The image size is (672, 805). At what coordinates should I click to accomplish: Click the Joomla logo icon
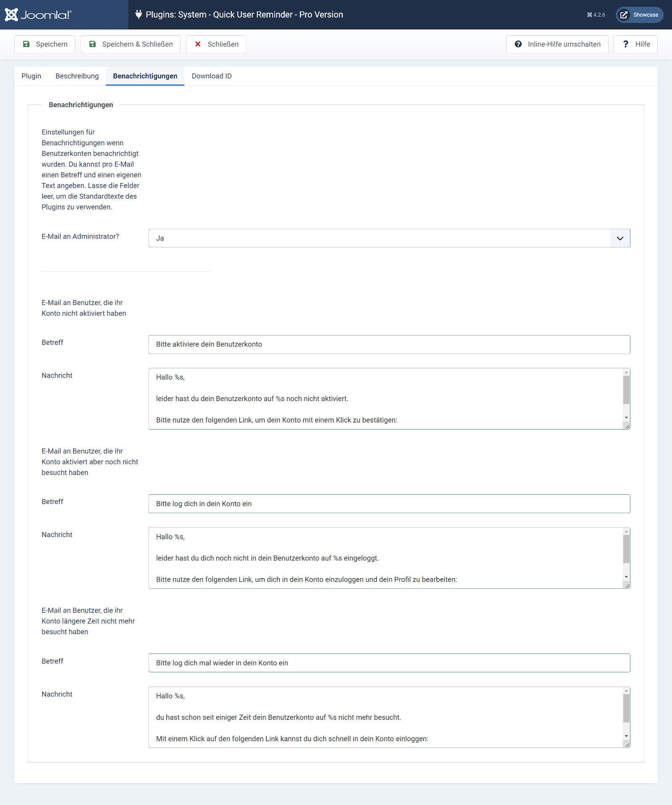tap(11, 15)
